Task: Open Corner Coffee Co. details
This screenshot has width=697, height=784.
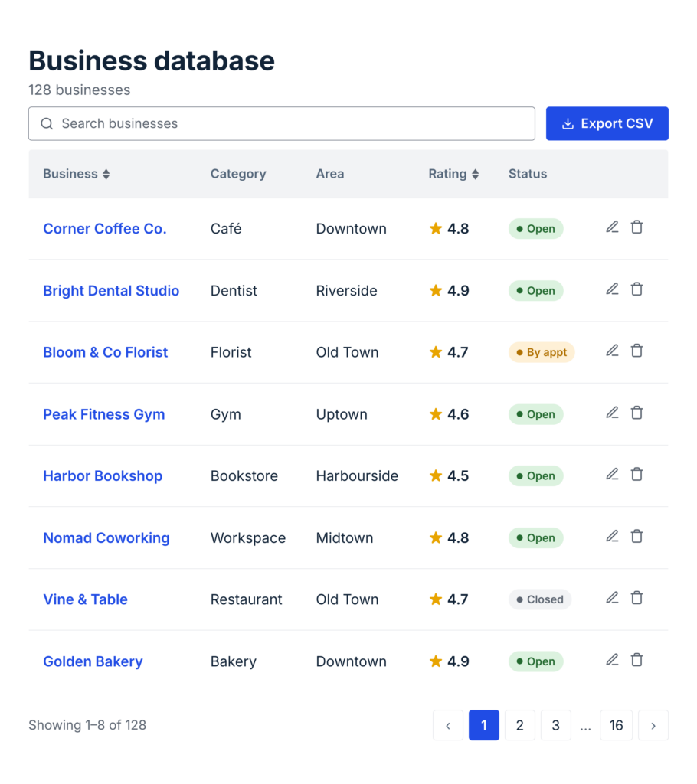Action: coord(105,228)
